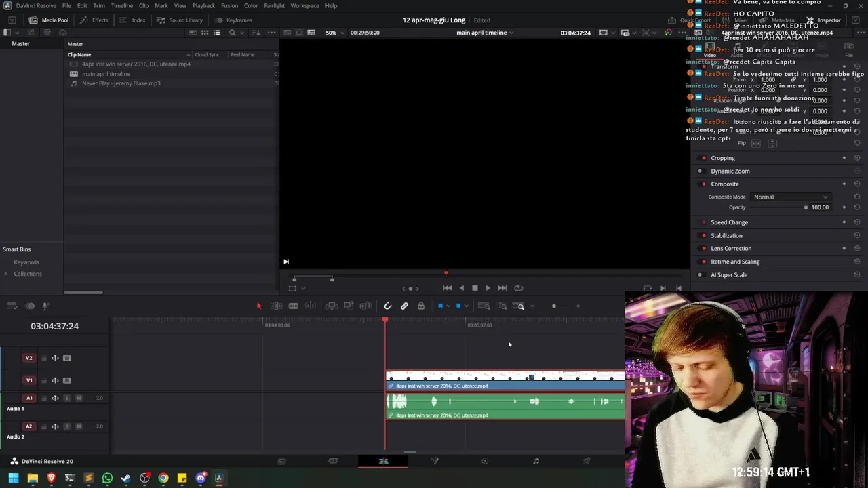Open the Sound Library panel
Screen dimensions: 868x488
[180, 20]
